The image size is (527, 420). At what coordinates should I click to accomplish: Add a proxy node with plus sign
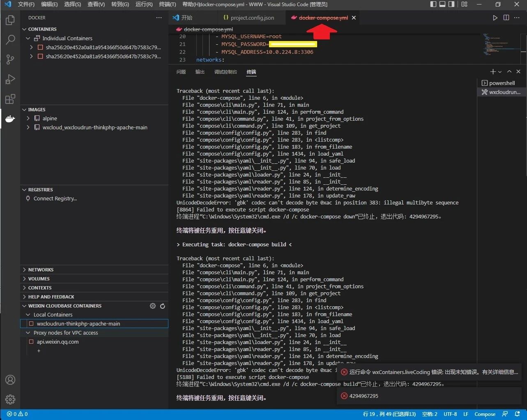click(39, 351)
